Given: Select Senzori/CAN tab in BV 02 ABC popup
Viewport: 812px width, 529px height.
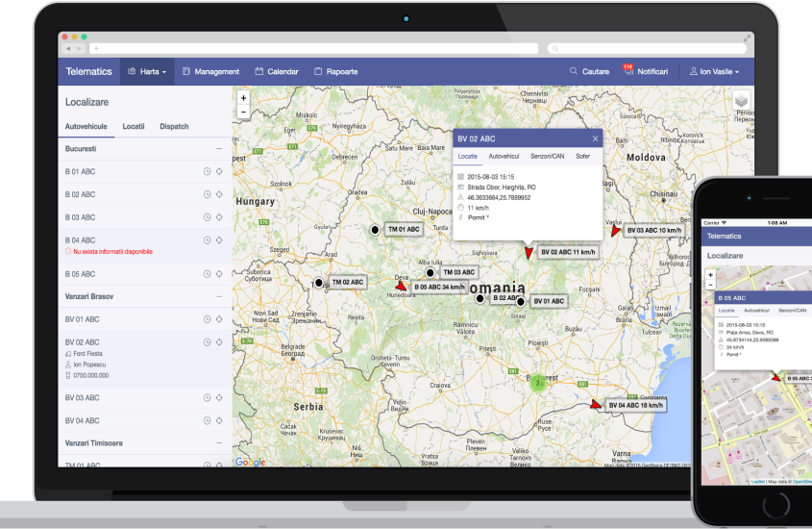Looking at the screenshot, I should [x=548, y=156].
